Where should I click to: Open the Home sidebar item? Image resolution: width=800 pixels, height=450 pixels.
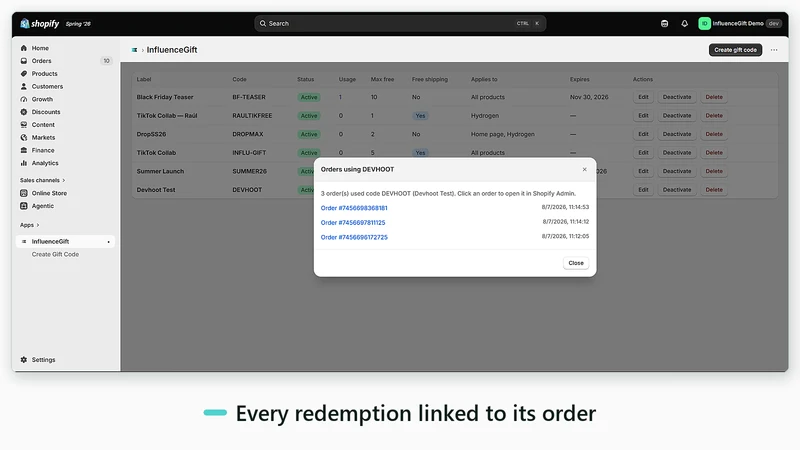(40, 48)
